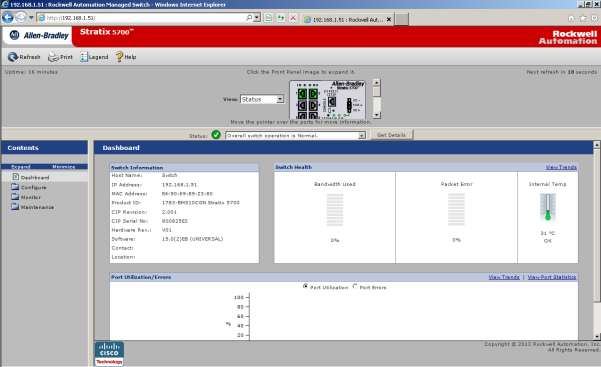Select the Port Utilization radio button

click(x=305, y=286)
